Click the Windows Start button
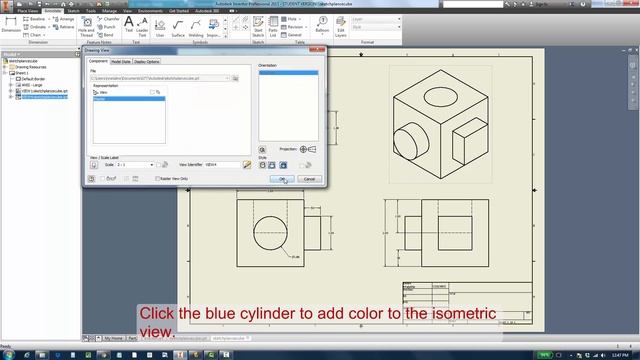Image resolution: width=640 pixels, height=360 pixels. [x=9, y=355]
